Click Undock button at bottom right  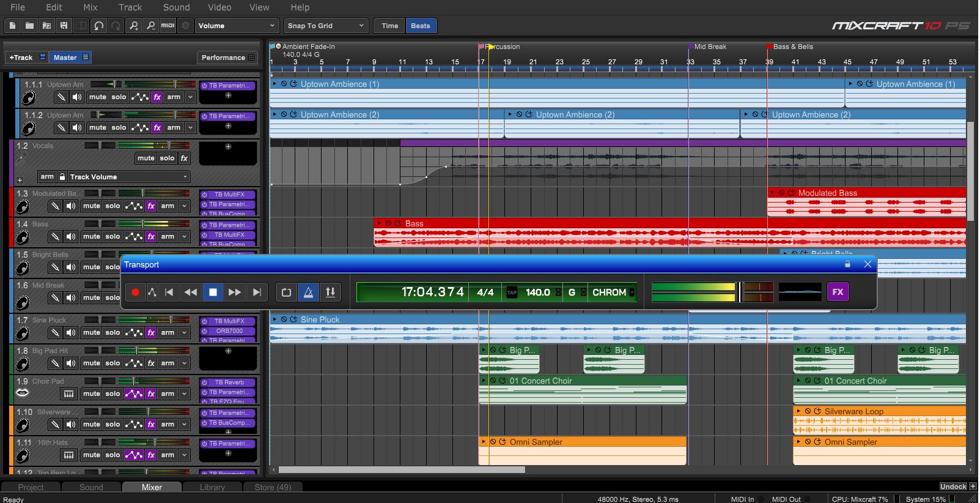953,486
